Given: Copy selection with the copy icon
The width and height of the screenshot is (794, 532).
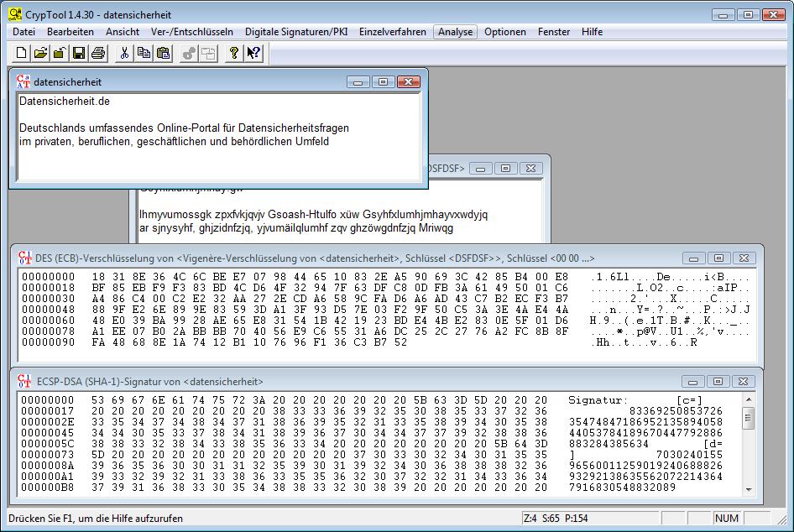Looking at the screenshot, I should pyautogui.click(x=144, y=53).
